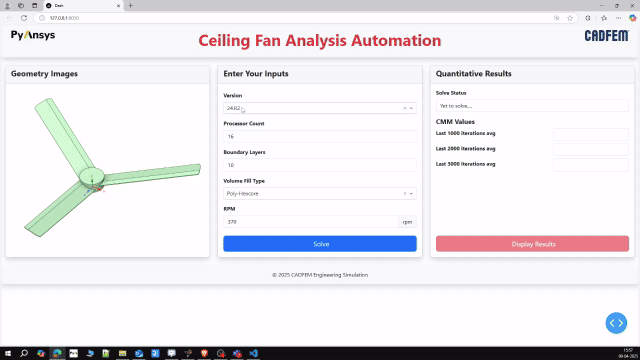Image resolution: width=640 pixels, height=360 pixels.
Task: Click the Last 2000 iterations avg value box
Action: [591, 149]
